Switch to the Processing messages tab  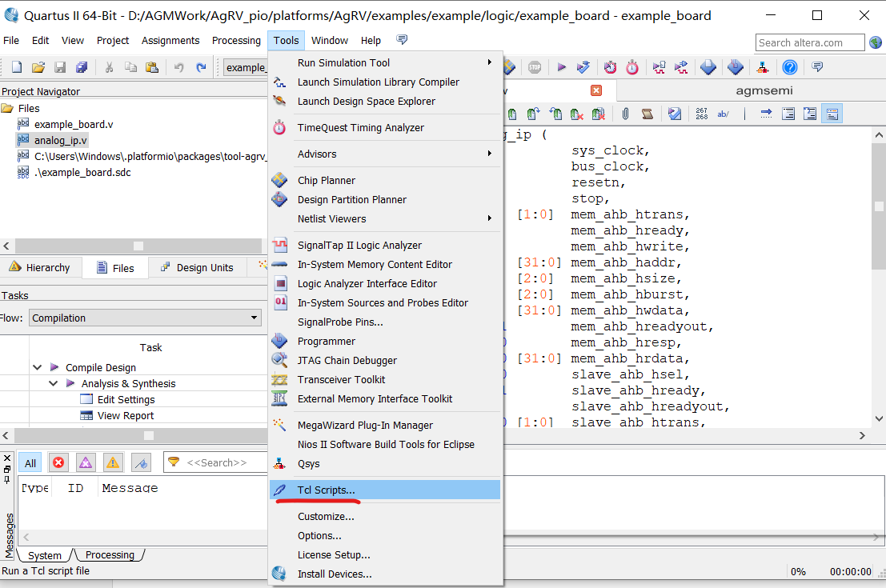(x=110, y=554)
